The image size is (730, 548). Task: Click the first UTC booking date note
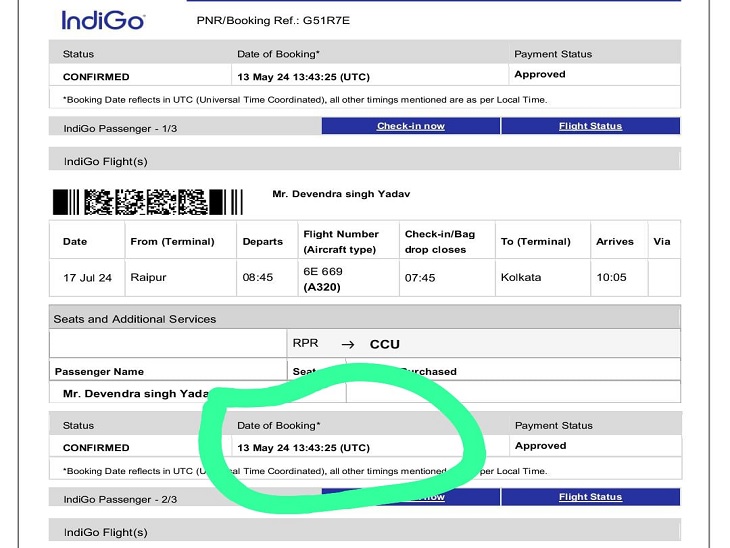pyautogui.click(x=305, y=100)
